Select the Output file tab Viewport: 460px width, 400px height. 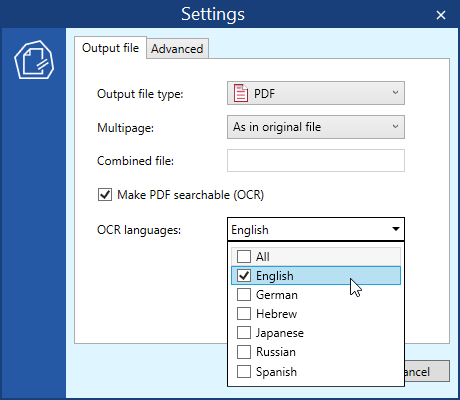click(x=110, y=48)
